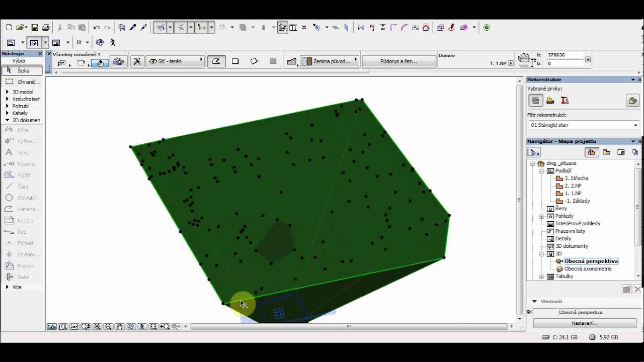The width and height of the screenshot is (644, 362).
Task: Choose the Ohranič marquee tool
Action: (x=22, y=81)
